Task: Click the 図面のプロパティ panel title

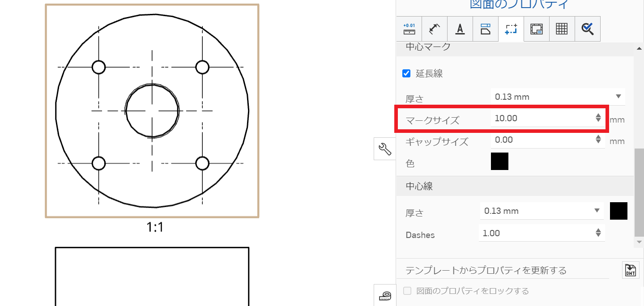Action: click(x=519, y=4)
